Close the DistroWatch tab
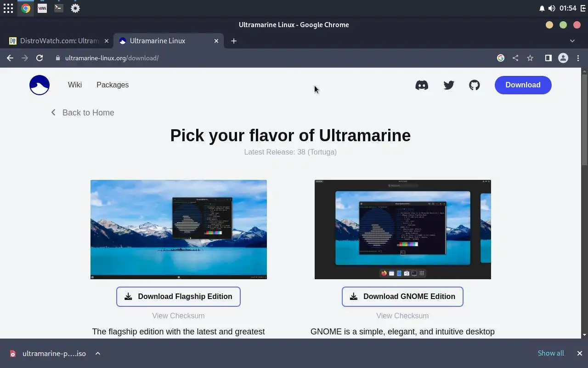Screen dimensions: 588x368 [x=107, y=41]
